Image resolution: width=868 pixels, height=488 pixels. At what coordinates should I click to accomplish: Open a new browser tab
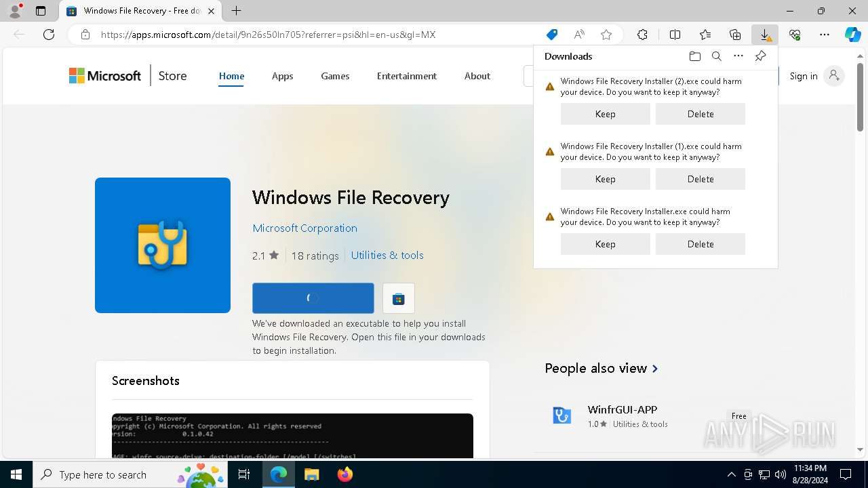(236, 11)
